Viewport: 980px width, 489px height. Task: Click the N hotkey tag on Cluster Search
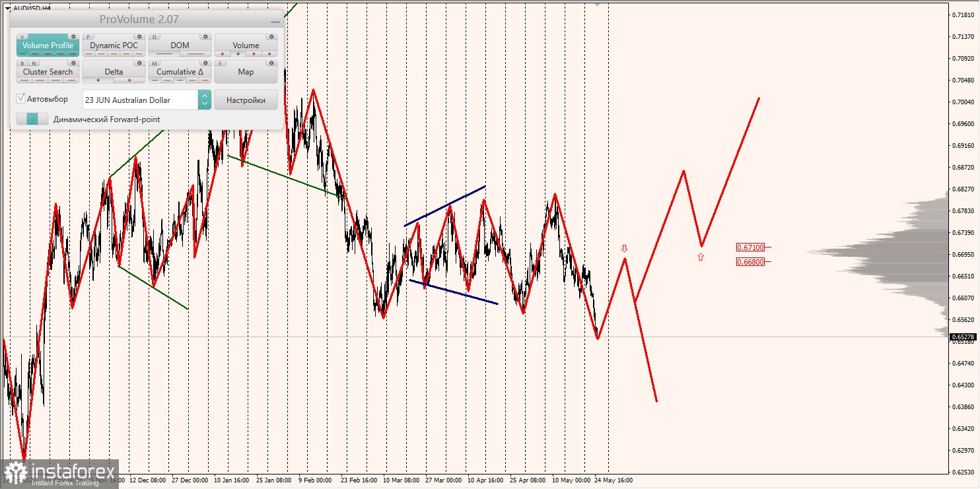click(34, 63)
